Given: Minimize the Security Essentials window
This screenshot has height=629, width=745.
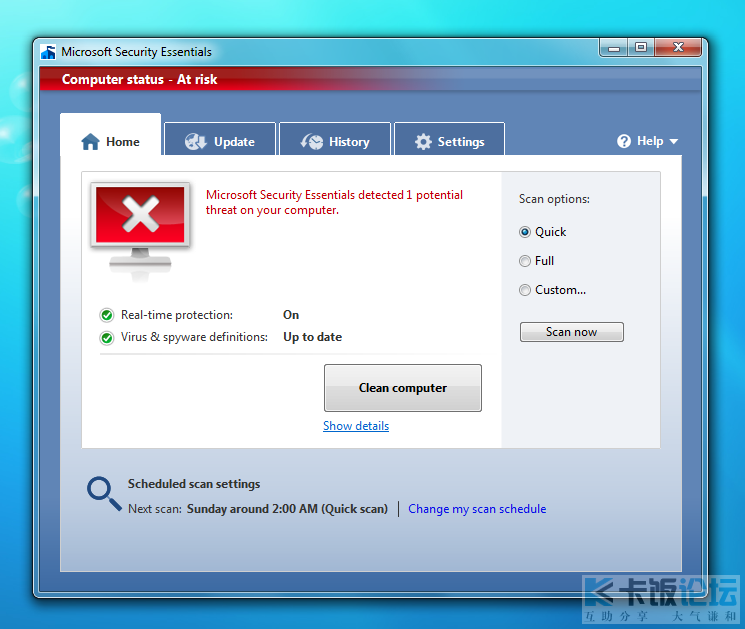Looking at the screenshot, I should 614,48.
